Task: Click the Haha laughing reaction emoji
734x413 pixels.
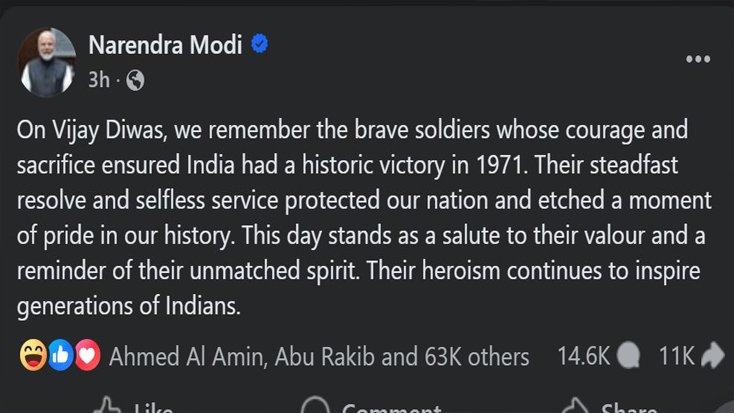Action: [33, 356]
